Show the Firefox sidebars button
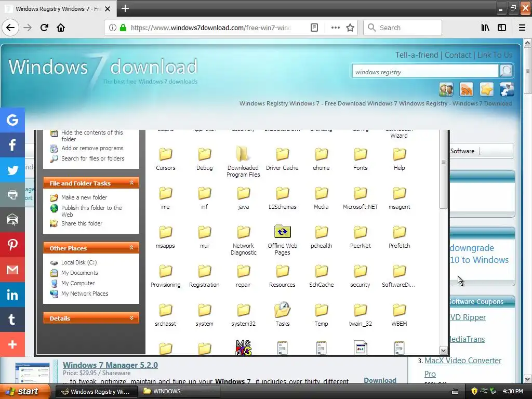Image resolution: width=532 pixels, height=399 pixels. [502, 28]
